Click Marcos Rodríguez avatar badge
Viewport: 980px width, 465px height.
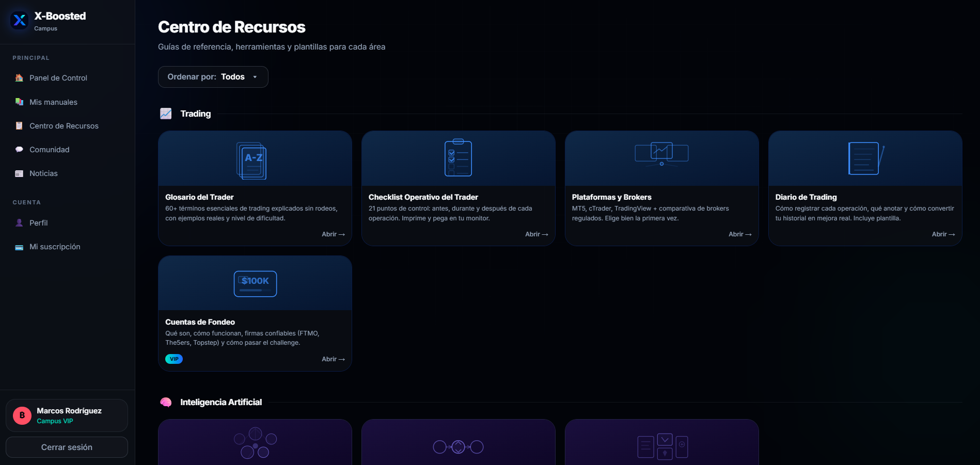(22, 415)
